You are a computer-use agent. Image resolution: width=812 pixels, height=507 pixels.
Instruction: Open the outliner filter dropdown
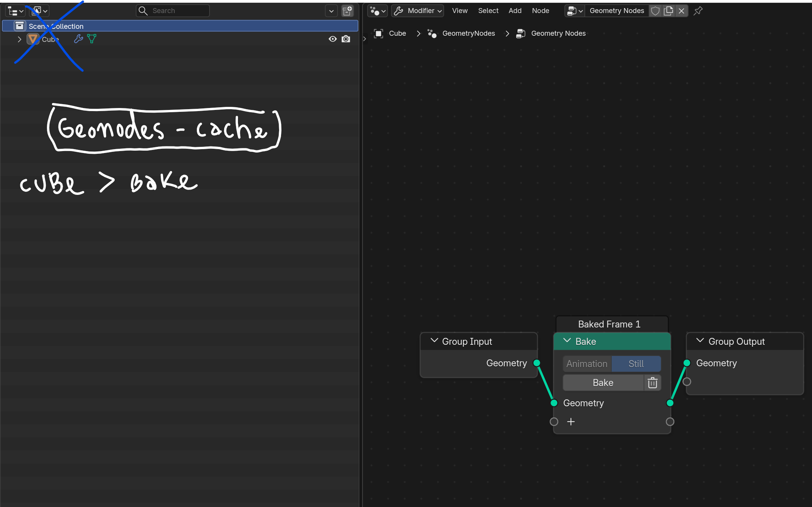(331, 11)
